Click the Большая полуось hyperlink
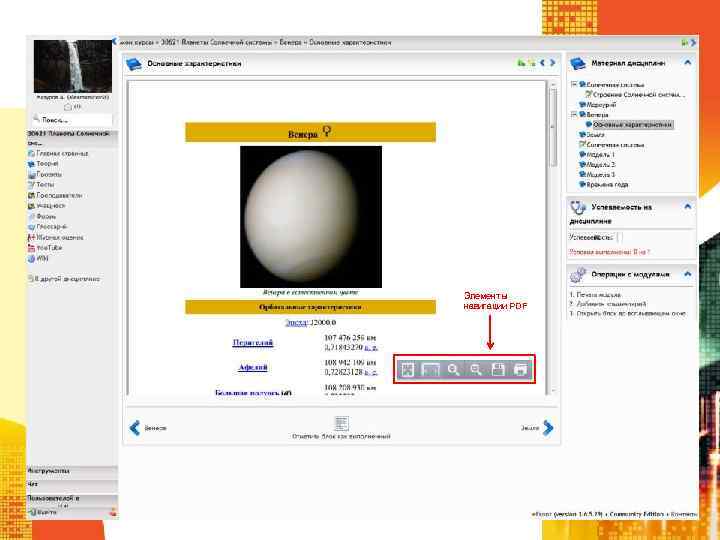The width and height of the screenshot is (720, 540). coord(248,393)
